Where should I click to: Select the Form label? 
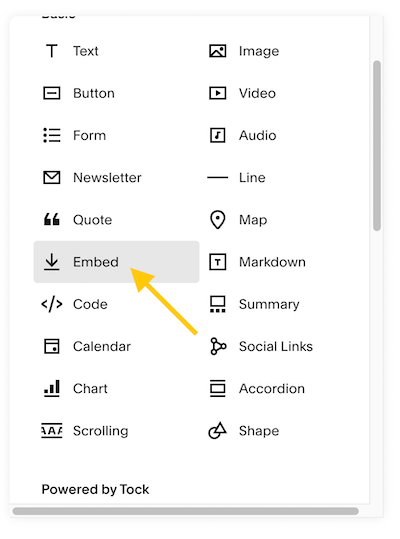89,135
